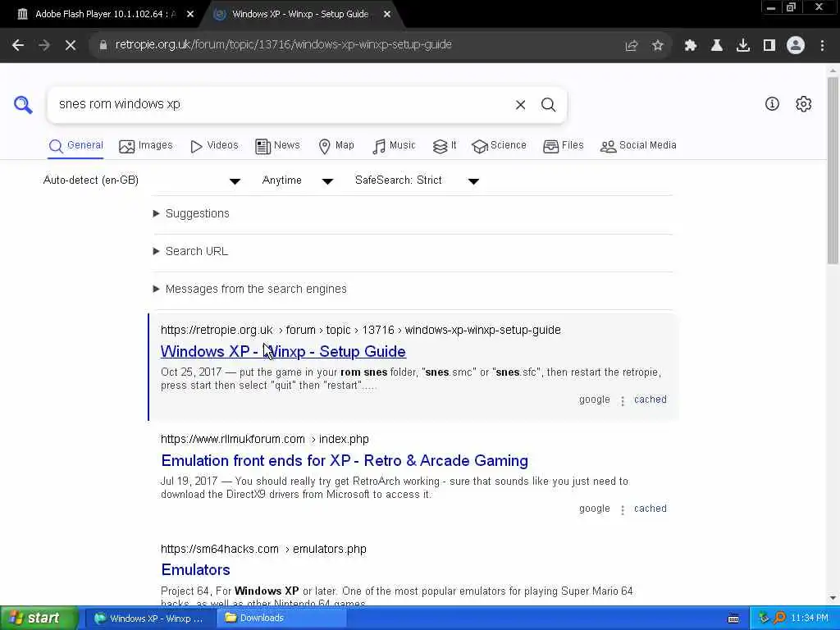840x630 pixels.
Task: Open the Auto-detect (en-GB) language dropdown
Action: 142,180
